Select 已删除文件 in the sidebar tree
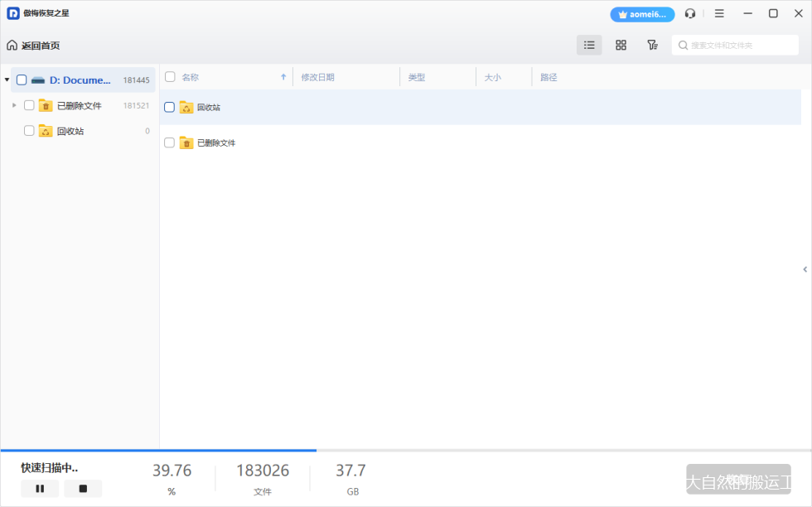This screenshot has height=507, width=812. point(80,106)
